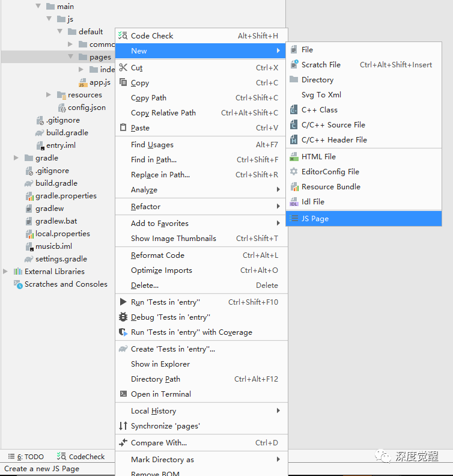Expand the gradle folder arrow
The width and height of the screenshot is (453, 476).
click(x=16, y=158)
